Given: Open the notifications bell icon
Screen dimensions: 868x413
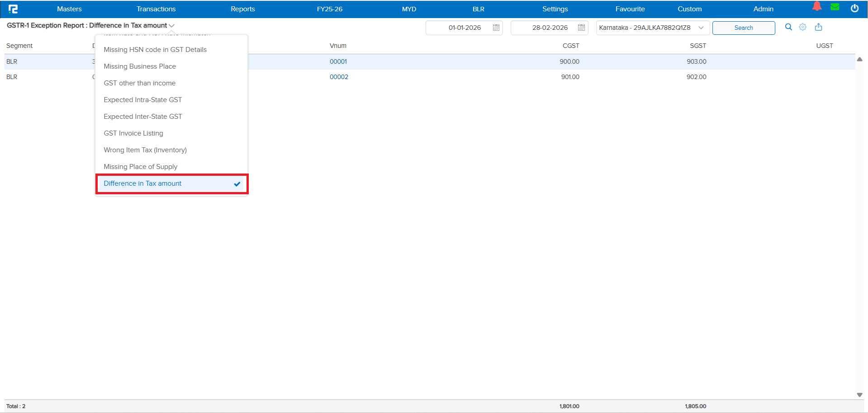Looking at the screenshot, I should click(x=817, y=7).
